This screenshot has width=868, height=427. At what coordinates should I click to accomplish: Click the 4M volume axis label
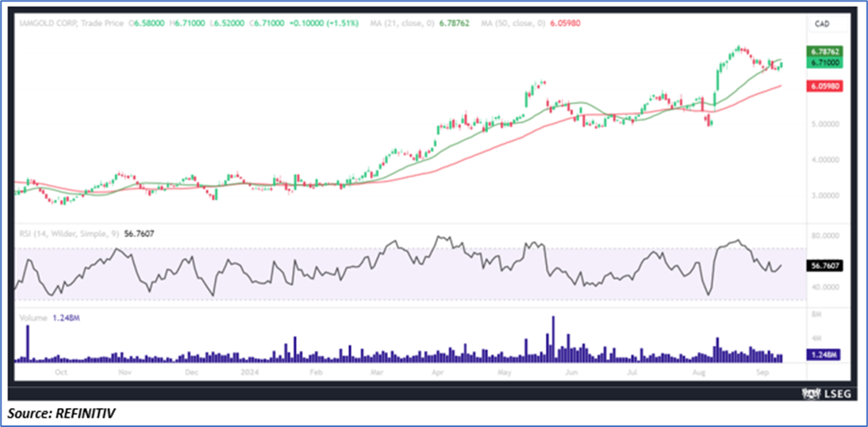click(816, 338)
